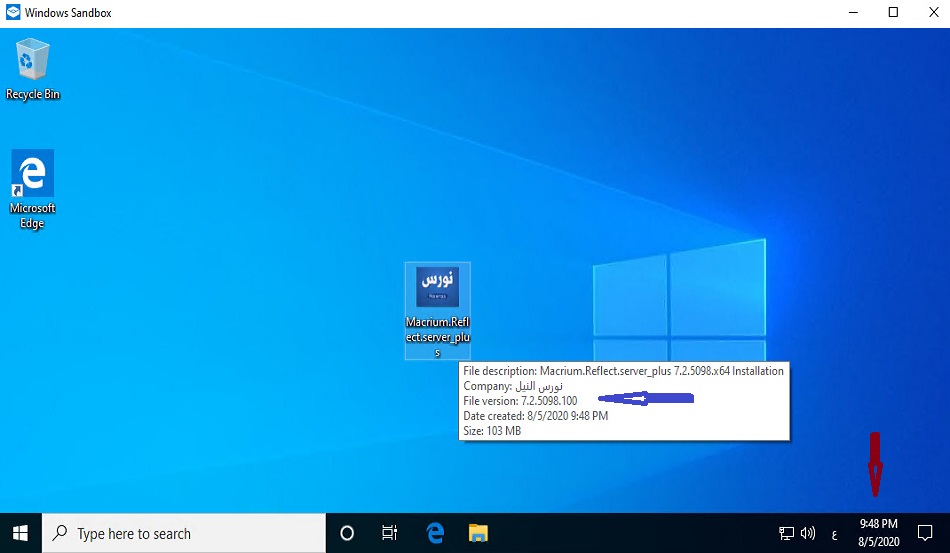This screenshot has height=553, width=950.
Task: Maximize the Windows Sandbox window
Action: click(893, 13)
